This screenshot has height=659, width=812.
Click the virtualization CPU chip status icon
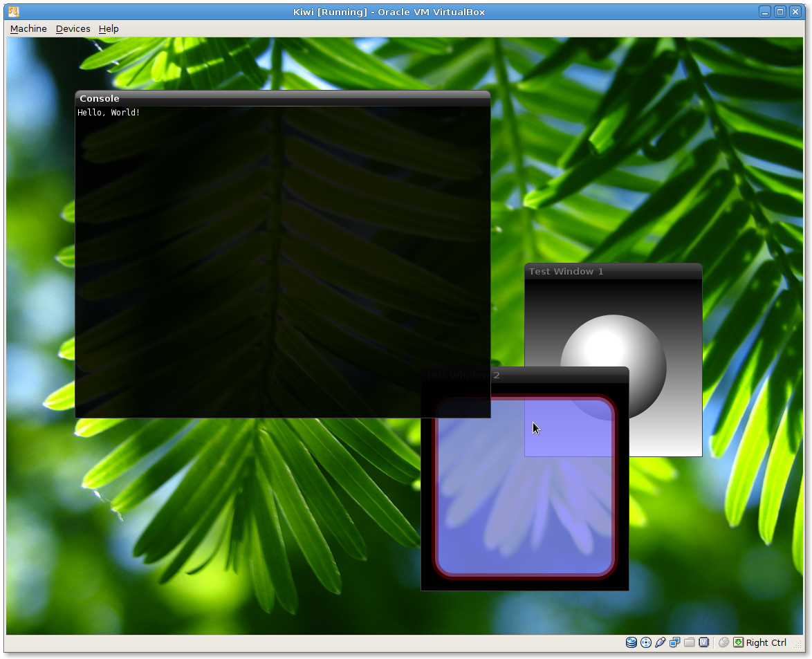704,642
